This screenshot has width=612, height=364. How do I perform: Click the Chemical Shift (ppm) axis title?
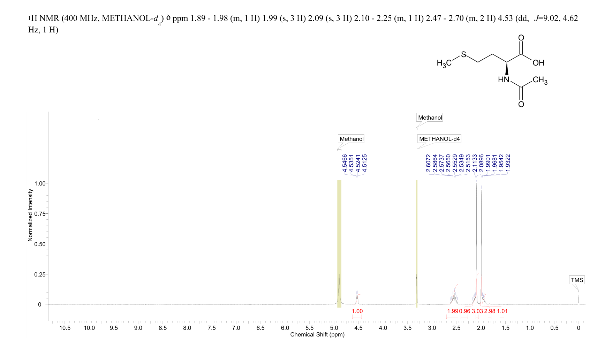317,335
